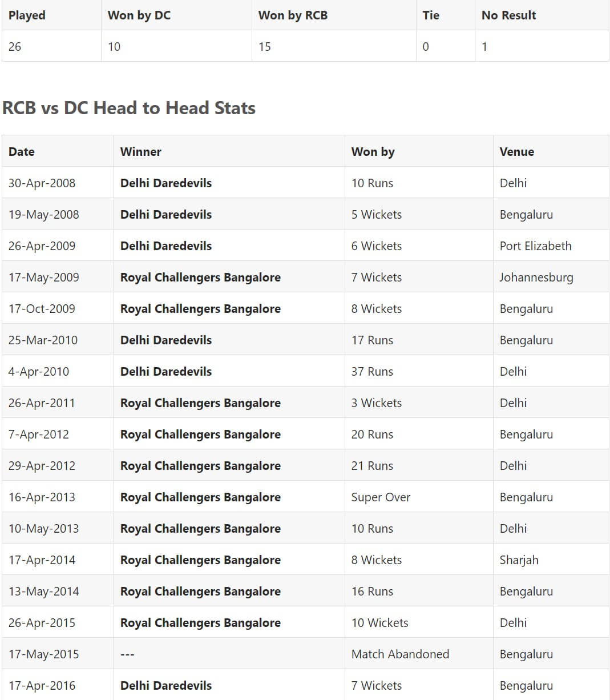This screenshot has width=610, height=700.
Task: Click the Played header cell
Action: (27, 15)
